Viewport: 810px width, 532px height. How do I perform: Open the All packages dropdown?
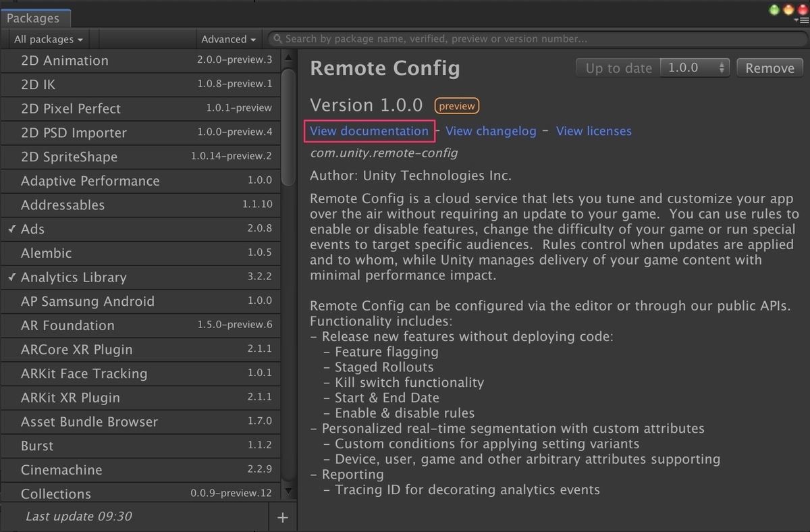pos(46,38)
